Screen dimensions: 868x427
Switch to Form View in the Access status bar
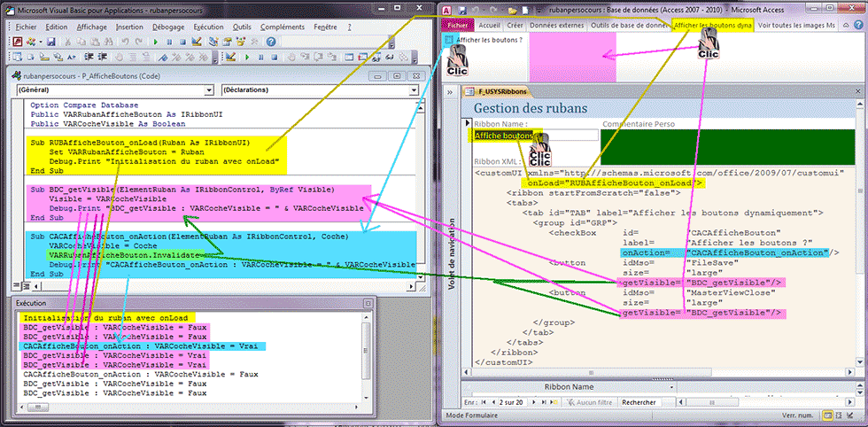[x=828, y=415]
